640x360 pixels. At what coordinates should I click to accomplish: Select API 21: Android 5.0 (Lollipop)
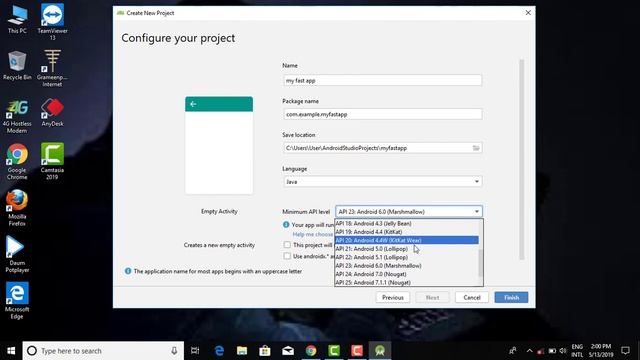407,249
